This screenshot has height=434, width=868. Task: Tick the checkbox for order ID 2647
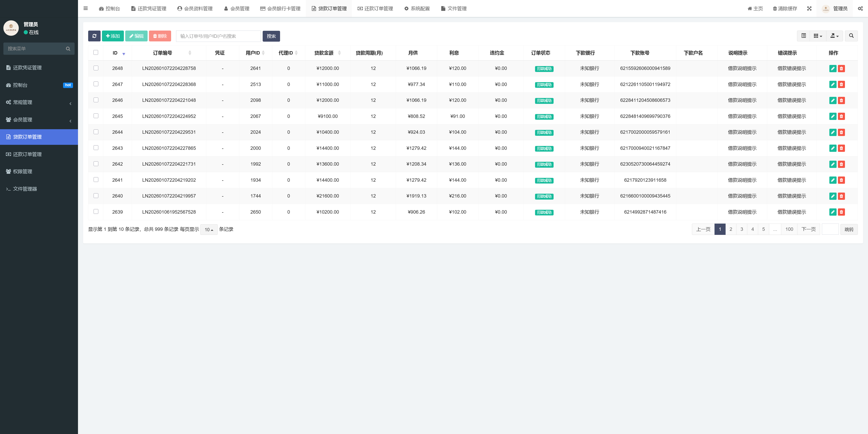[x=96, y=84]
